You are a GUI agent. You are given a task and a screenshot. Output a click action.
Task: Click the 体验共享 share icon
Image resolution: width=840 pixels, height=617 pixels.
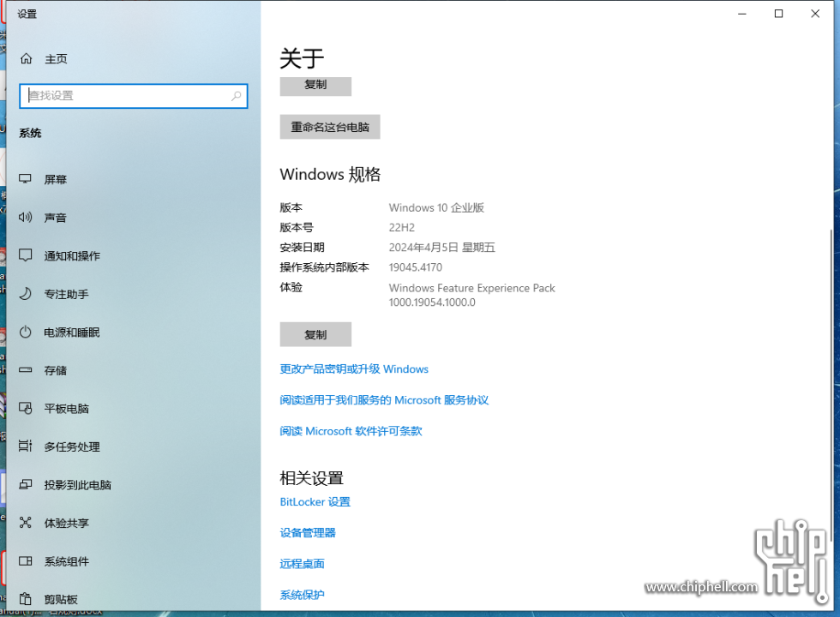(x=25, y=523)
